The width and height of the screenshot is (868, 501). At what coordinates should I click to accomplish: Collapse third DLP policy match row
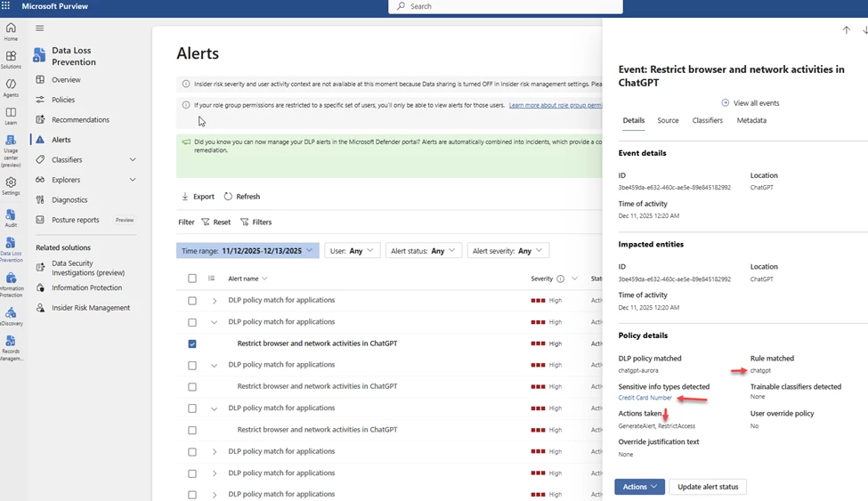(x=215, y=366)
